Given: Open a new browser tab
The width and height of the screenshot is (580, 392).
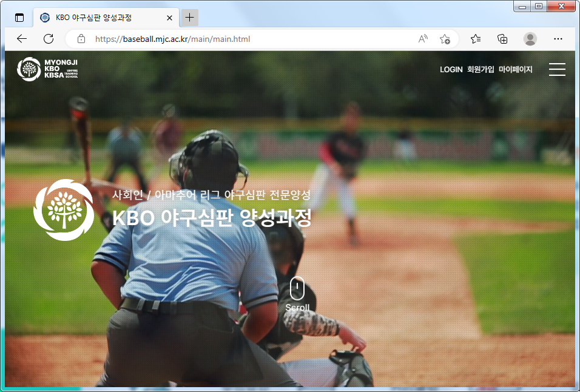Looking at the screenshot, I should pos(189,17).
